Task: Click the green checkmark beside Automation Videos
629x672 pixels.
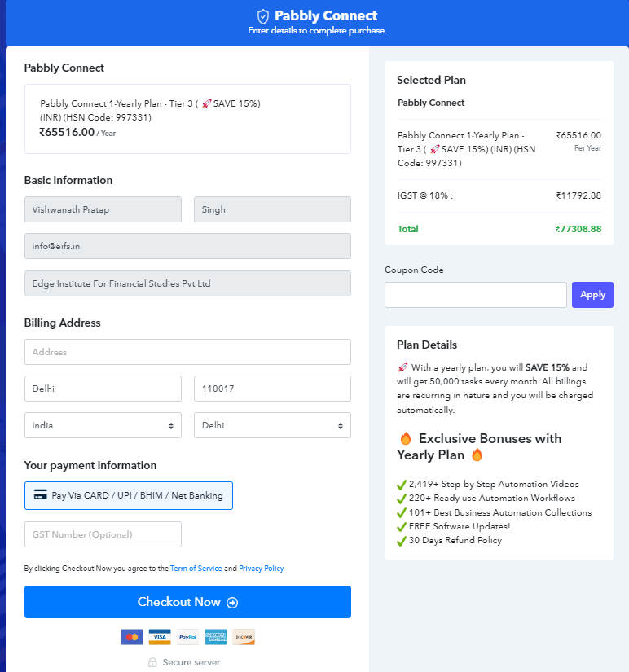Action: [402, 485]
